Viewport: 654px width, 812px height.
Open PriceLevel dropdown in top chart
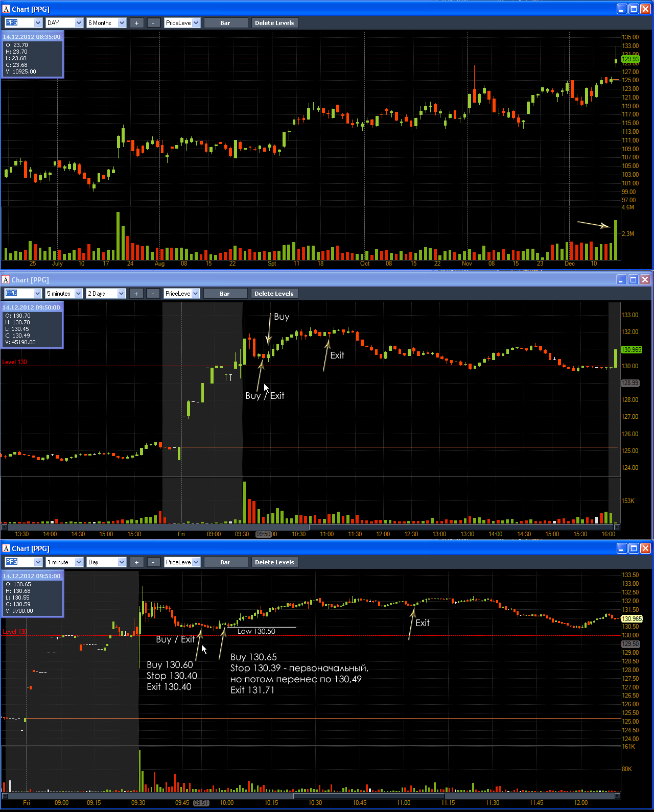[x=196, y=23]
